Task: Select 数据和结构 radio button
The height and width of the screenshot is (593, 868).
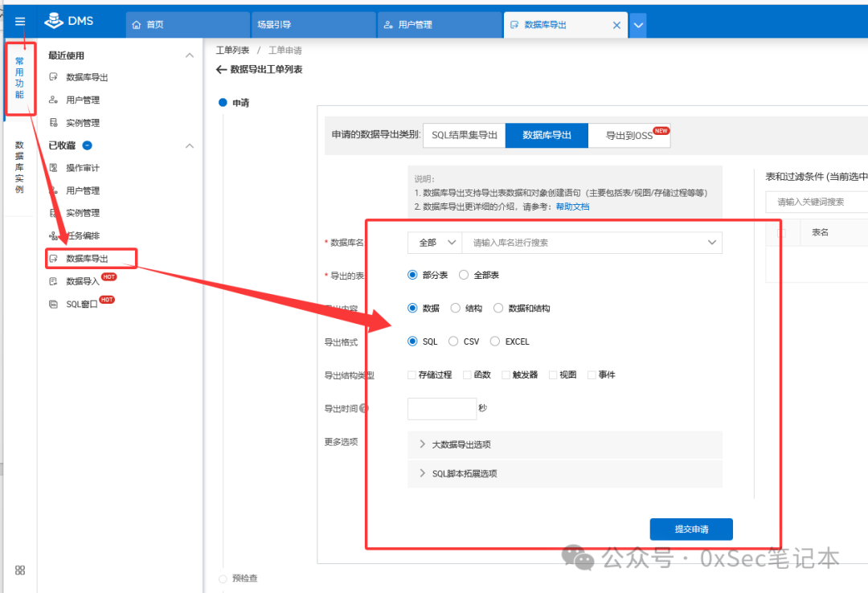Action: coord(498,309)
